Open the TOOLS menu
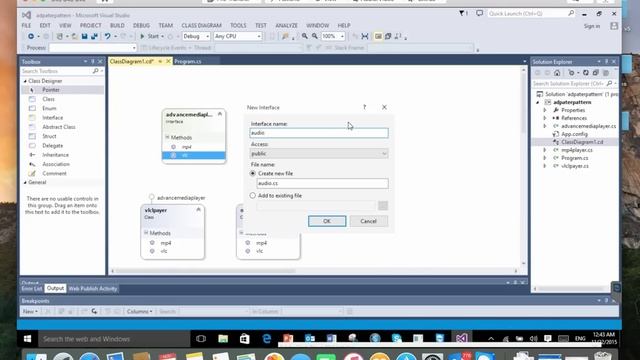640x360 pixels. tap(238, 25)
